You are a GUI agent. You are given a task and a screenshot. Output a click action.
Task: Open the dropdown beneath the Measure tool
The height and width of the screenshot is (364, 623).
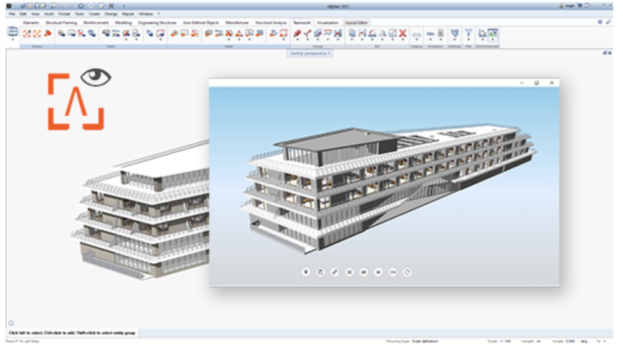click(417, 39)
